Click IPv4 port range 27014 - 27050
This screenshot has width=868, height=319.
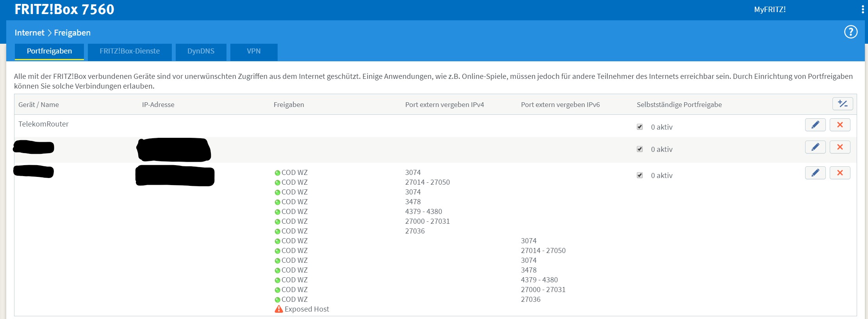[428, 182]
